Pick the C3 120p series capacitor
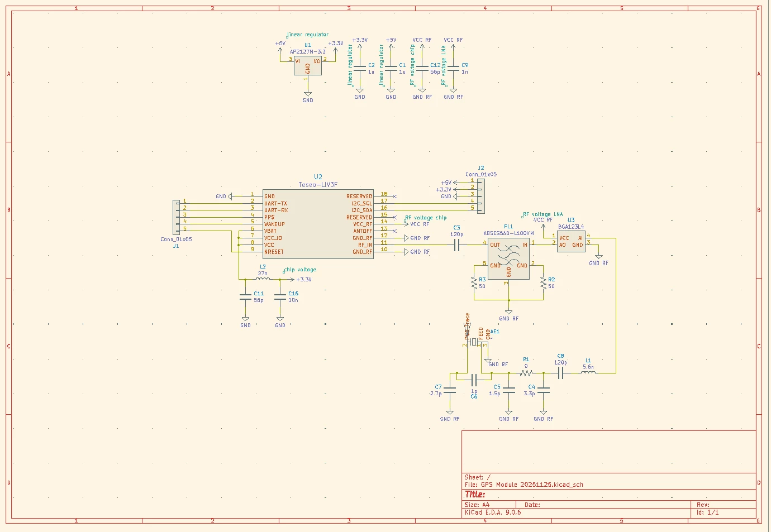 click(x=456, y=245)
